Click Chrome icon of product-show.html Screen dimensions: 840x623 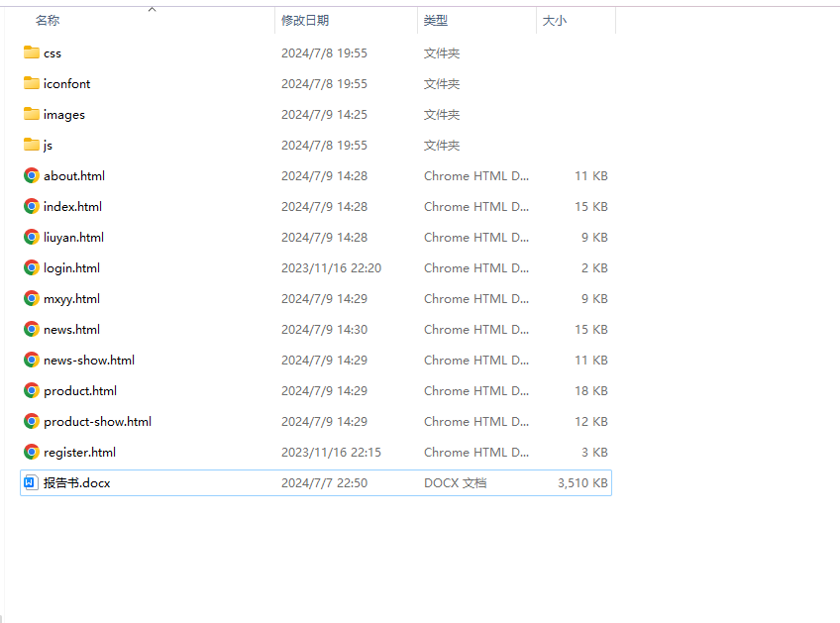coord(32,422)
